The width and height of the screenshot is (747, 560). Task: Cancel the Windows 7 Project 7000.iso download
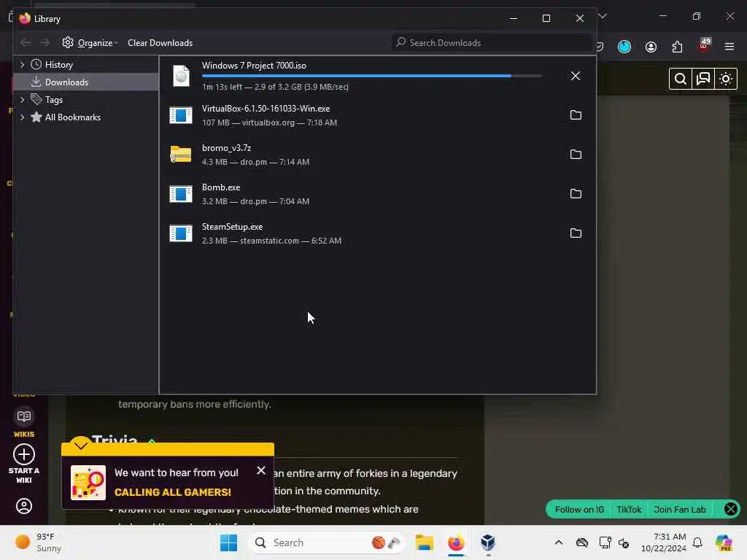pos(576,76)
